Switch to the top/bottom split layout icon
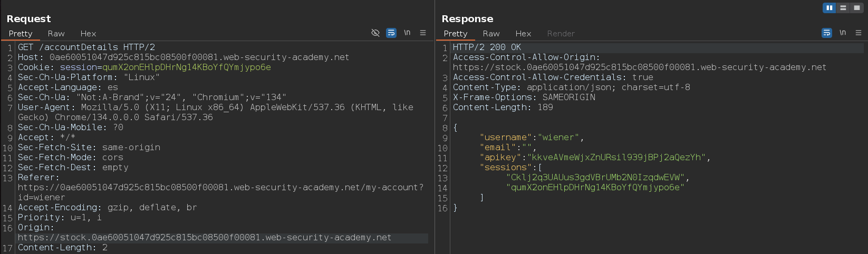 pyautogui.click(x=843, y=8)
